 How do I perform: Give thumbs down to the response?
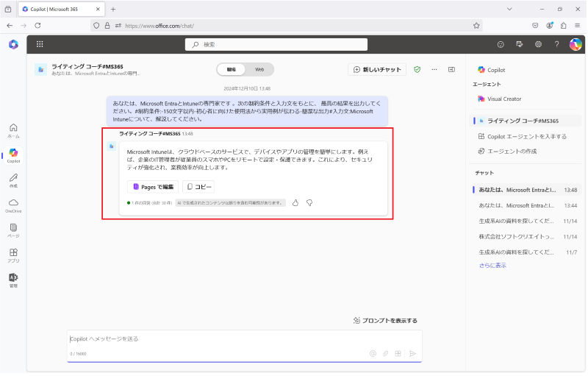(x=309, y=203)
